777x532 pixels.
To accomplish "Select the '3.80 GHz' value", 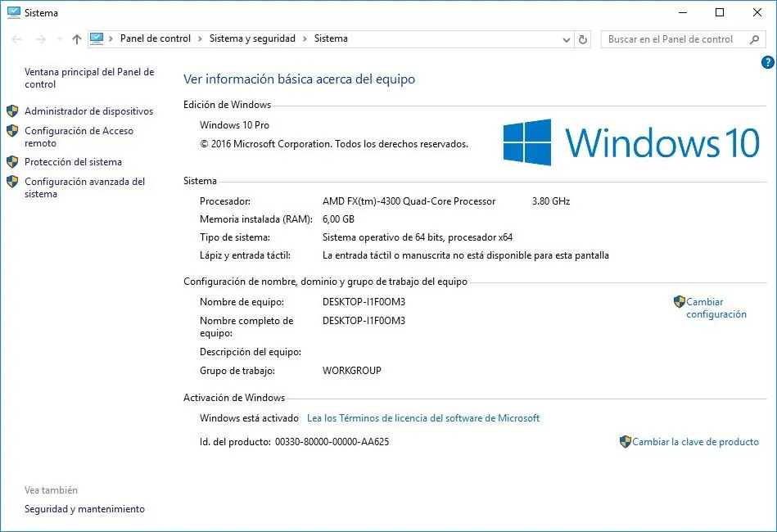I will coord(551,201).
